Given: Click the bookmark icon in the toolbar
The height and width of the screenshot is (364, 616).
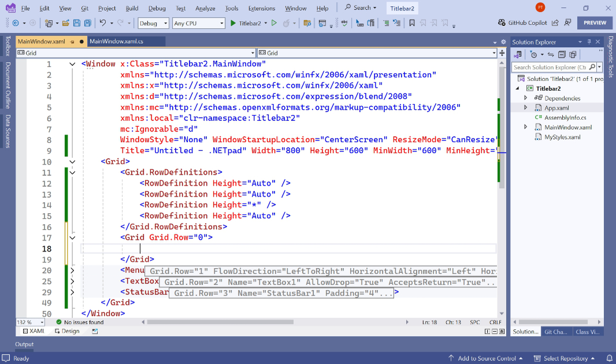Looking at the screenshot, I should (x=411, y=23).
